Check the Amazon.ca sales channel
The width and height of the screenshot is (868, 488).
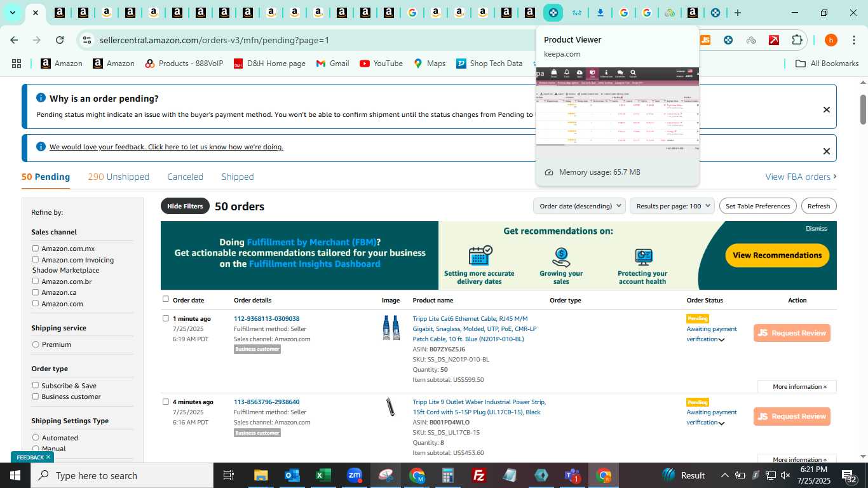(36, 292)
